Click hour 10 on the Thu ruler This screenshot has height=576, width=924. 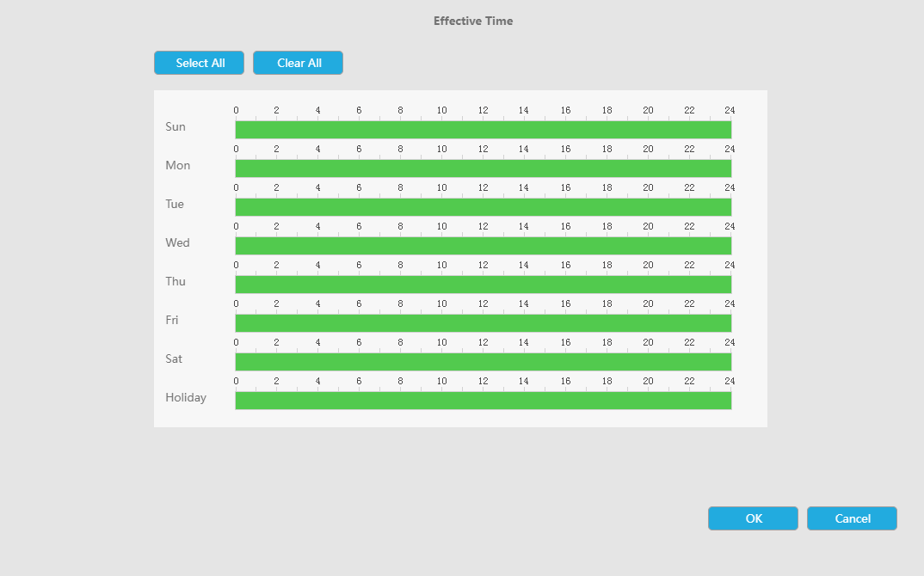pos(442,265)
